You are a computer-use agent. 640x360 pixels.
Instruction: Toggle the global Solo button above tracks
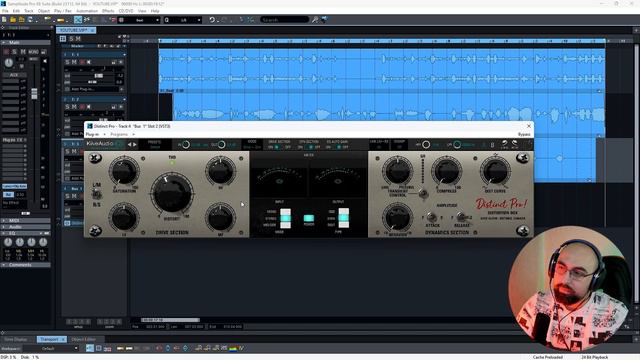coord(71,39)
